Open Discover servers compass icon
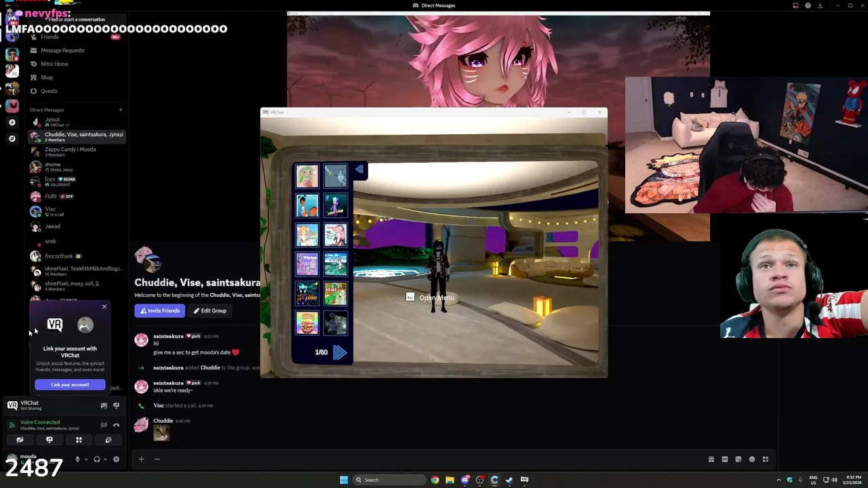 (x=12, y=138)
